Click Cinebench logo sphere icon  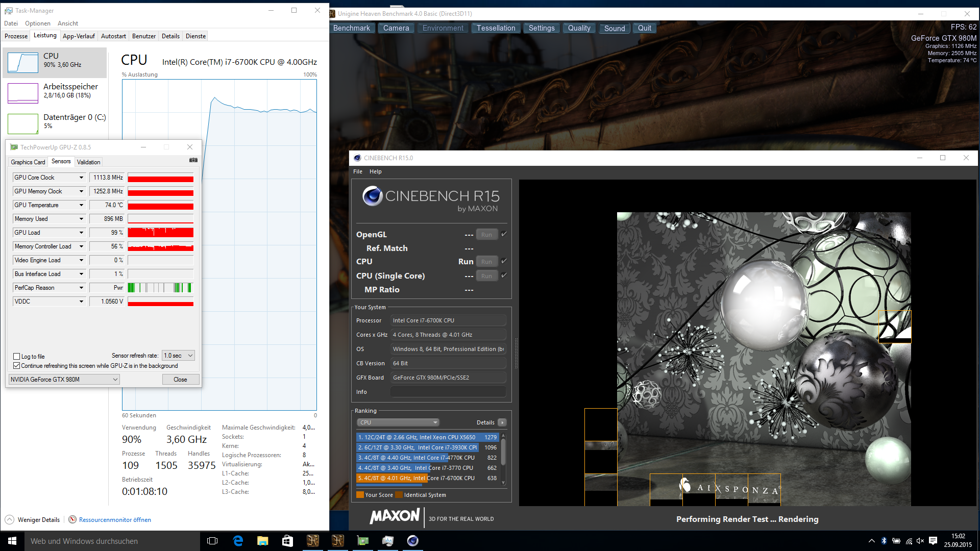(373, 196)
